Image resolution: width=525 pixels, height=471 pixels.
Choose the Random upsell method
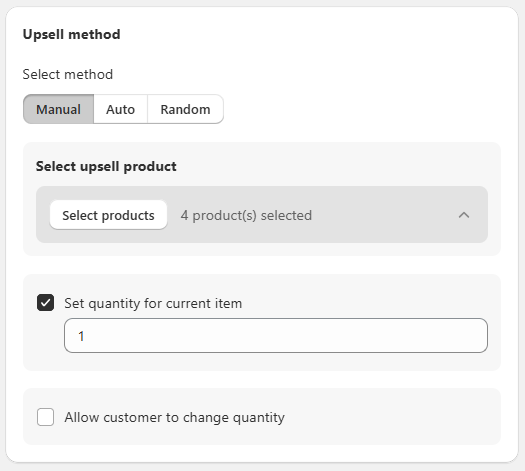[185, 109]
